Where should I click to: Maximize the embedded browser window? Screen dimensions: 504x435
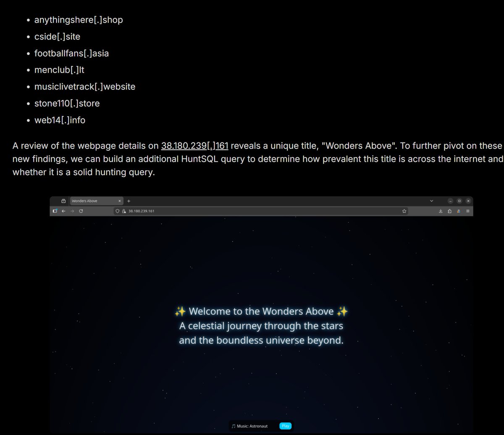pos(459,201)
